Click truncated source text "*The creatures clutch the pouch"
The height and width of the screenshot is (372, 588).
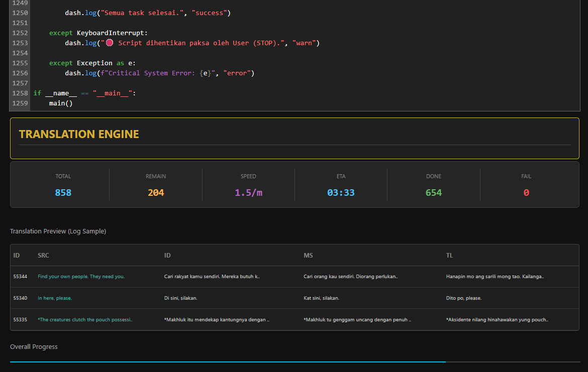pyautogui.click(x=85, y=320)
